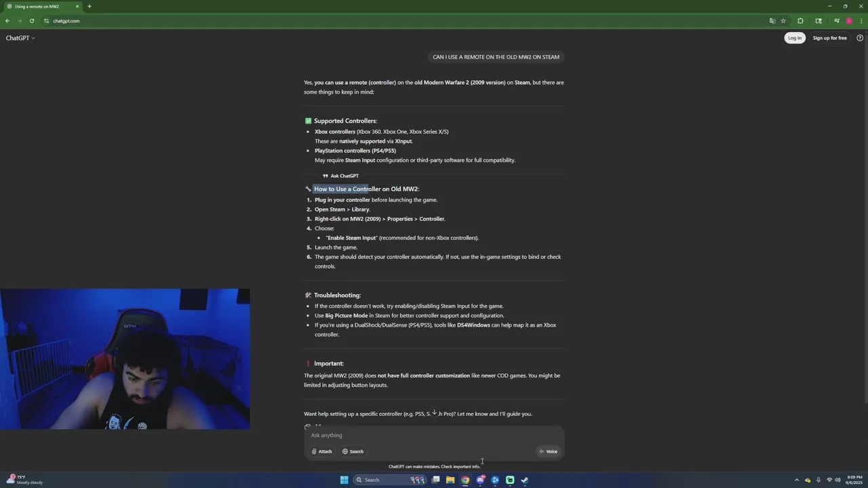
Task: Start Voice mode
Action: click(548, 451)
